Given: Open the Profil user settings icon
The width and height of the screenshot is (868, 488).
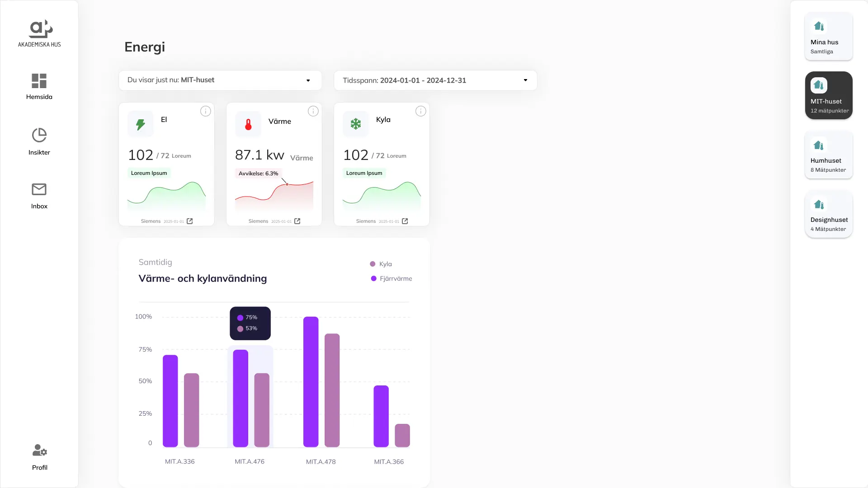Looking at the screenshot, I should (40, 450).
